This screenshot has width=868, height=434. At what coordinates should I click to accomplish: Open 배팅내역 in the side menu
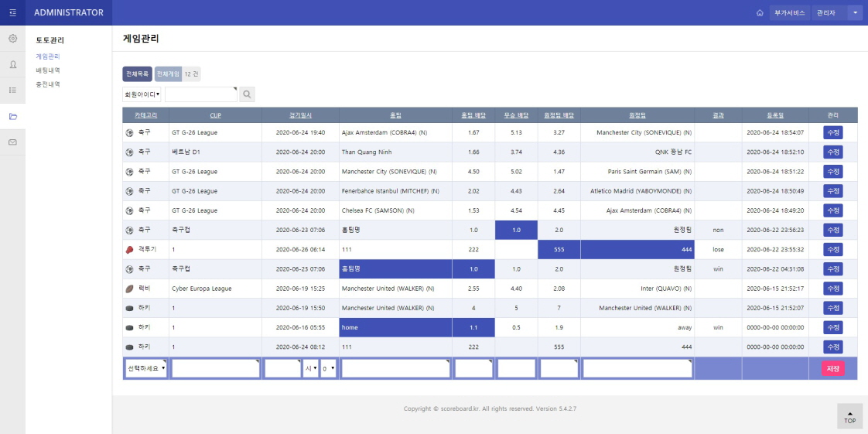click(48, 70)
